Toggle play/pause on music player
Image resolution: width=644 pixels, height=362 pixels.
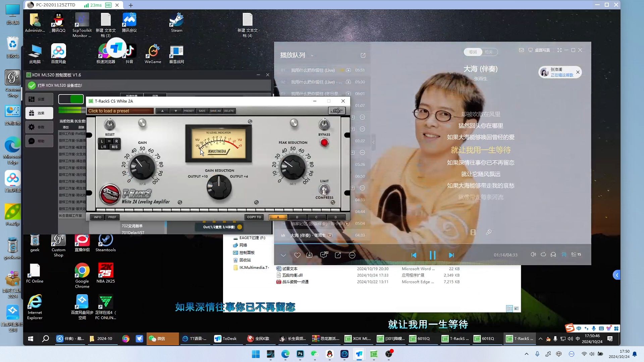click(x=433, y=255)
